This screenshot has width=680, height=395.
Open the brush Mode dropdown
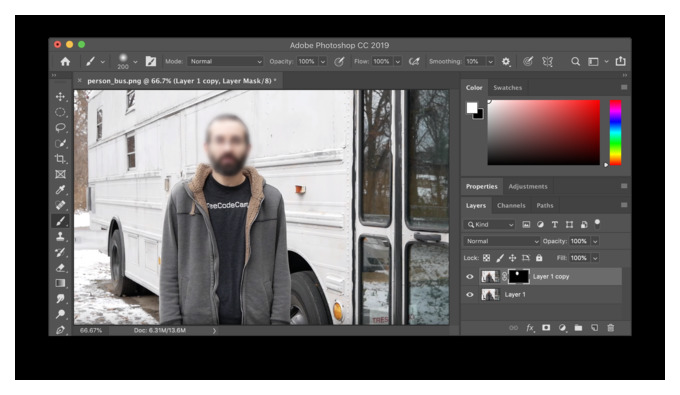(x=226, y=62)
